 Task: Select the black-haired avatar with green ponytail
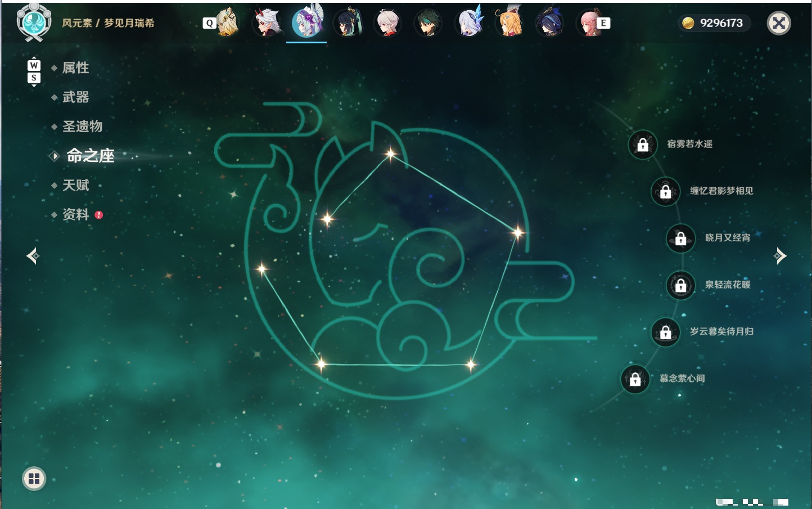pos(348,22)
